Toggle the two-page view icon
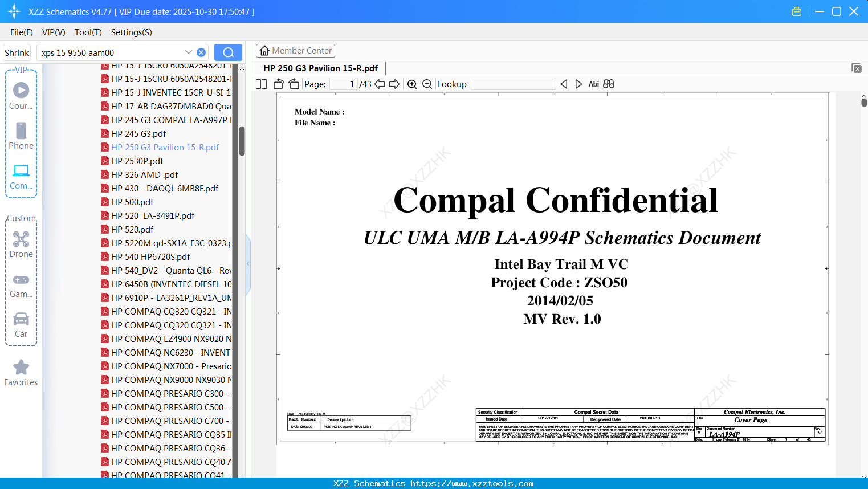The image size is (868, 489). (262, 84)
